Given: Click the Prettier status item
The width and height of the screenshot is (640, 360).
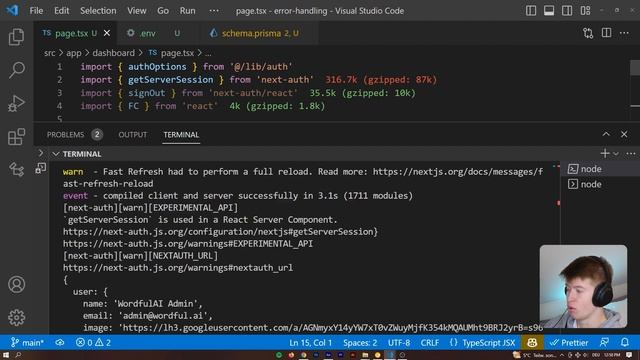Looking at the screenshot, I should 569,343.
